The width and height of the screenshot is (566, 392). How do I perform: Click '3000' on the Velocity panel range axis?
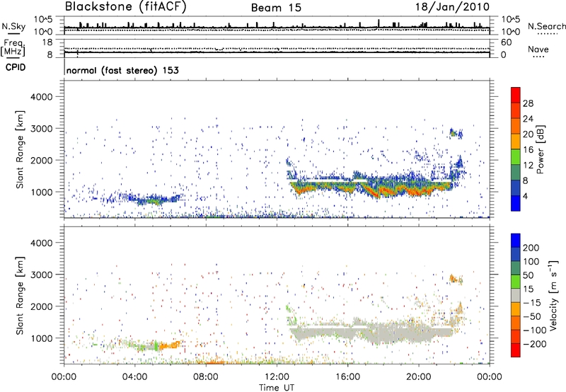41,275
